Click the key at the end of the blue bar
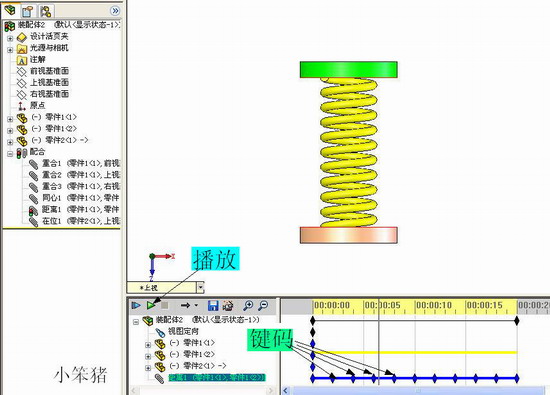Image resolution: width=550 pixels, height=395 pixels. coord(517,378)
